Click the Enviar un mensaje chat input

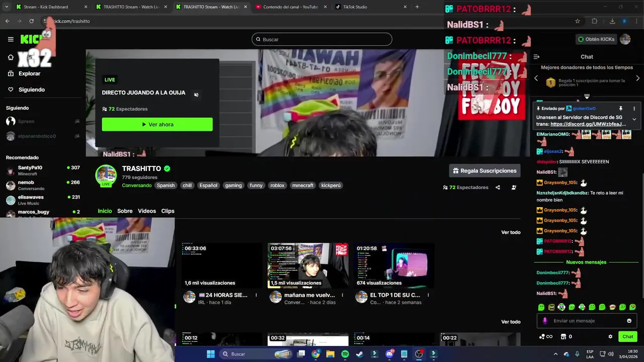click(587, 321)
